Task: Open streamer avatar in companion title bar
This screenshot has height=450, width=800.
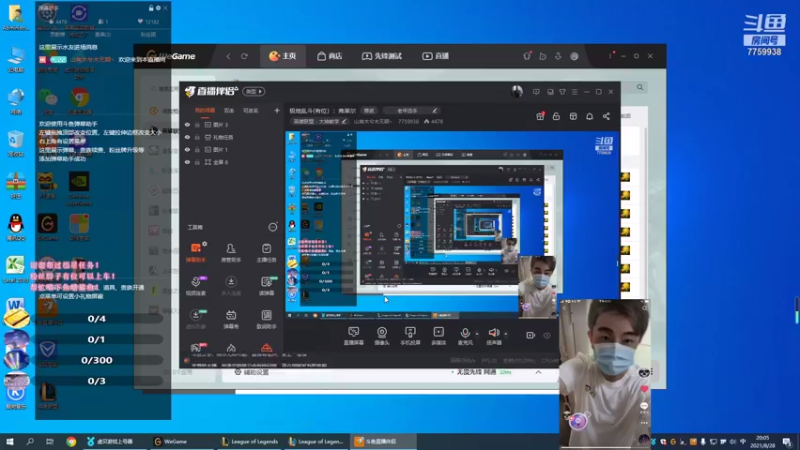Action: click(517, 91)
